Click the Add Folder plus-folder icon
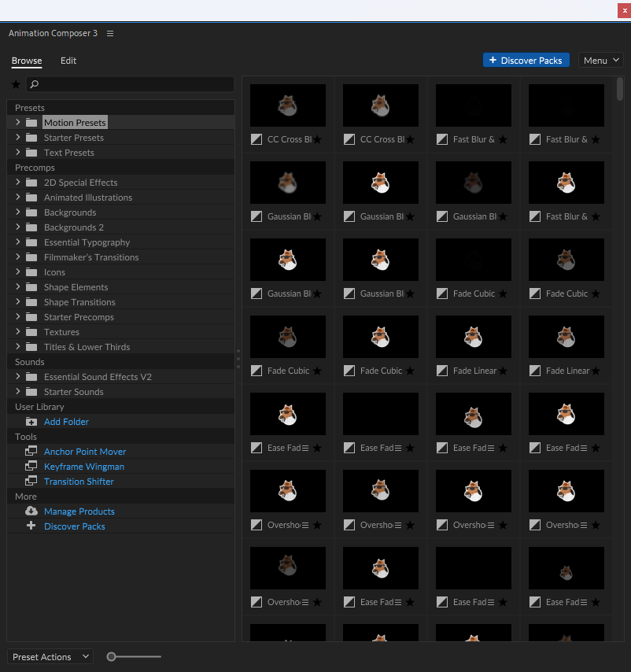Screen dimensions: 631x672 point(31,422)
